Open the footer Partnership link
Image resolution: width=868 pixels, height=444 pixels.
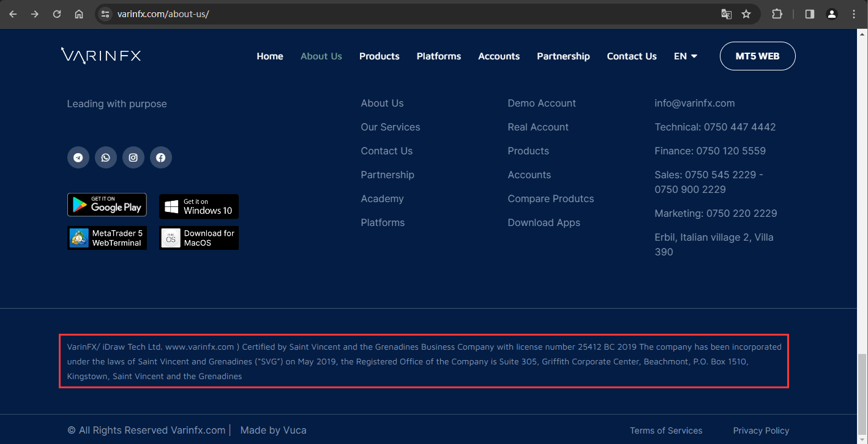(x=387, y=175)
